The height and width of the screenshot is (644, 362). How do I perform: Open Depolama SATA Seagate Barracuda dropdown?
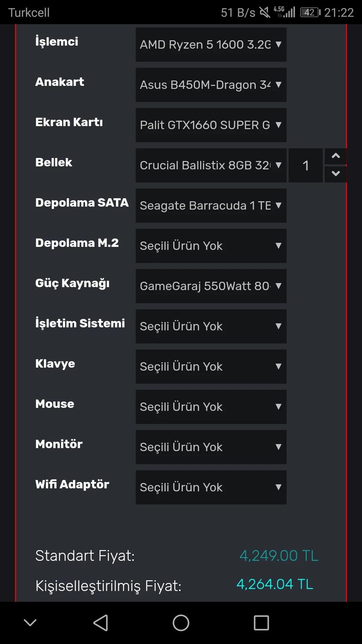[211, 206]
